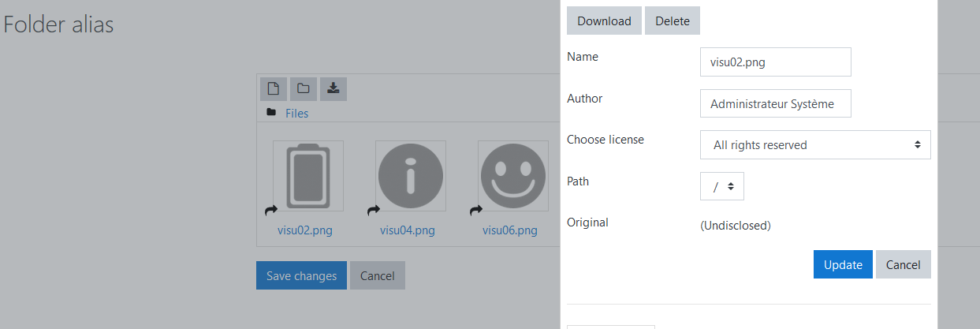Cancel the file edit dialog

[x=904, y=264]
